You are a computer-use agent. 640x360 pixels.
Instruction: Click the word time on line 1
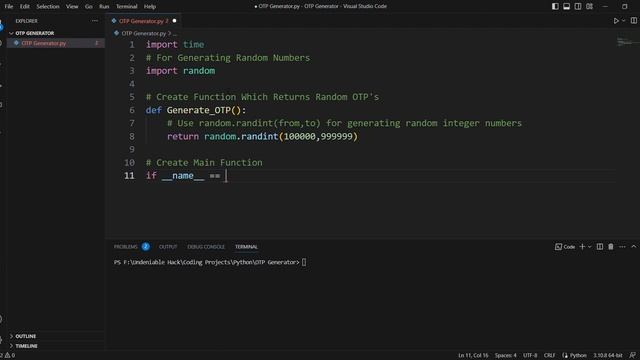(193, 44)
